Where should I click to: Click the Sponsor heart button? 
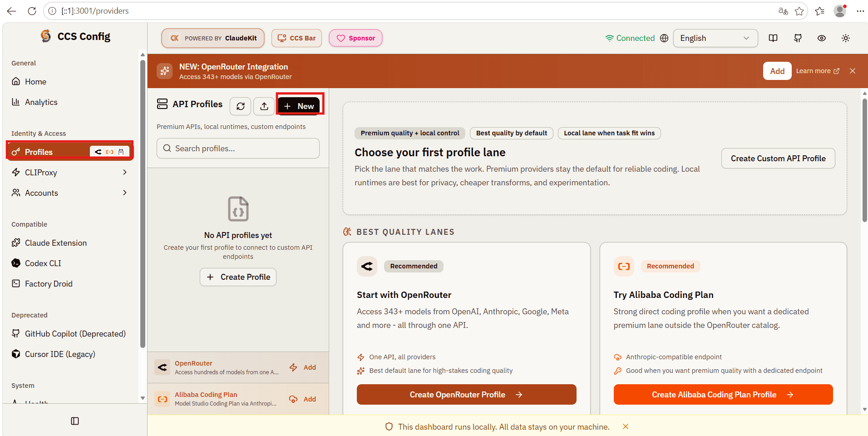[x=355, y=38]
